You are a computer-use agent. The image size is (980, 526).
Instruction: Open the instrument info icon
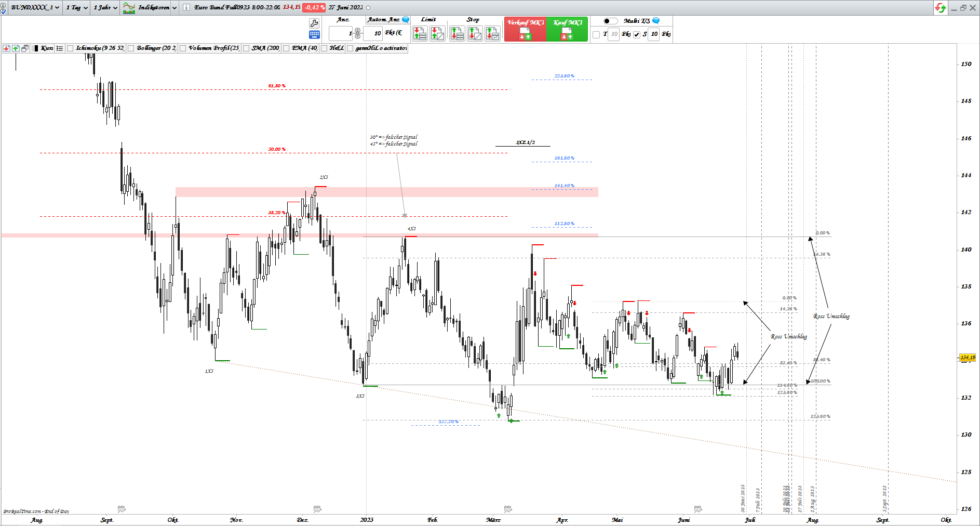tap(186, 8)
